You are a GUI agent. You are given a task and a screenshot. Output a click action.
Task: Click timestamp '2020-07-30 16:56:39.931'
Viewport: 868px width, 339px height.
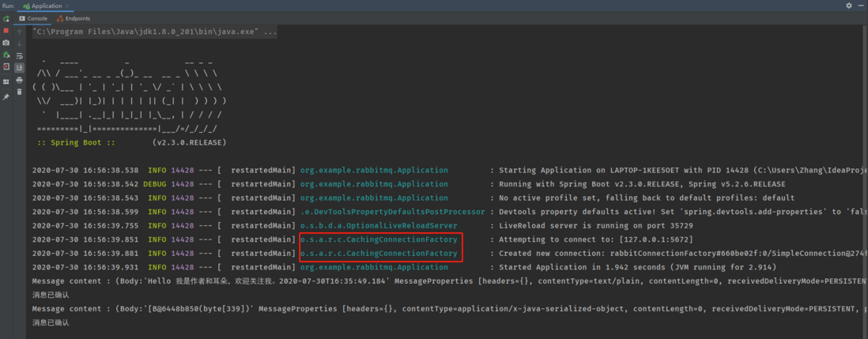pos(85,268)
